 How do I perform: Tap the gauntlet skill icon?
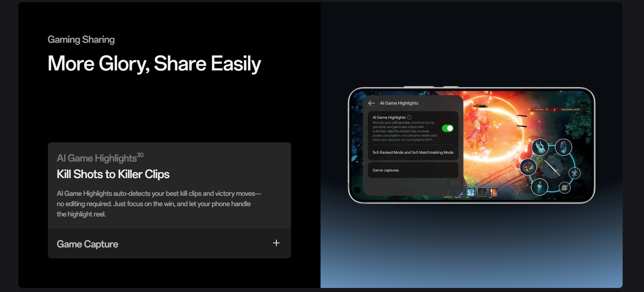click(x=540, y=147)
